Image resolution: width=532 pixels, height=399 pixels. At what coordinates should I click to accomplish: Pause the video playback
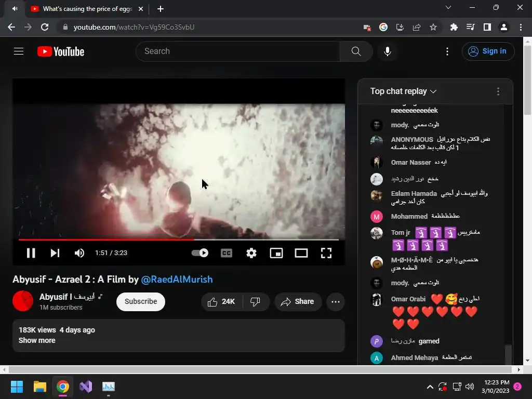point(31,253)
